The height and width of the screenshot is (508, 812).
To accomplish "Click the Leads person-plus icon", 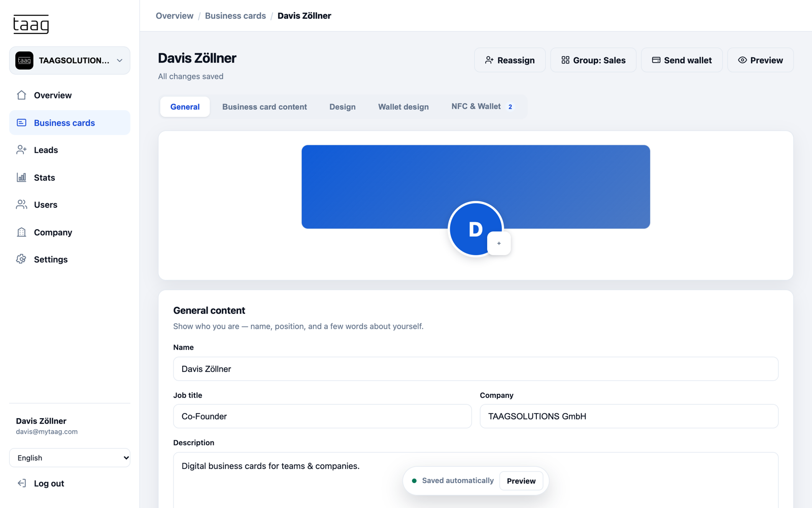I will click(21, 150).
